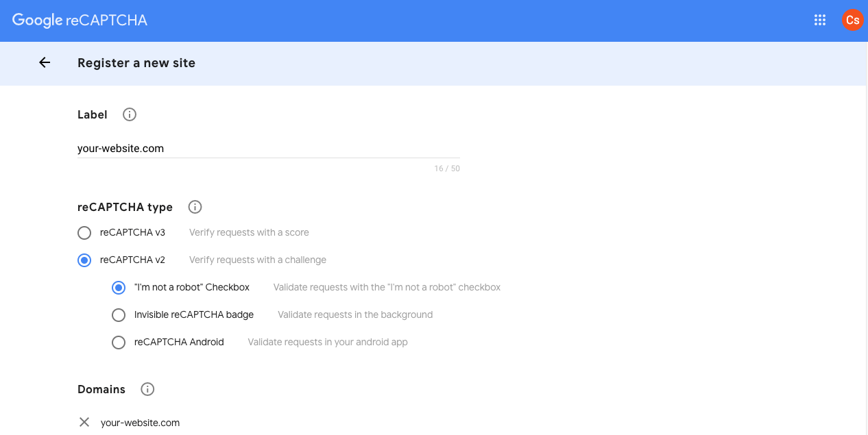Select the reCAPTCHA v3 option
This screenshot has height=435, width=868.
click(84, 232)
